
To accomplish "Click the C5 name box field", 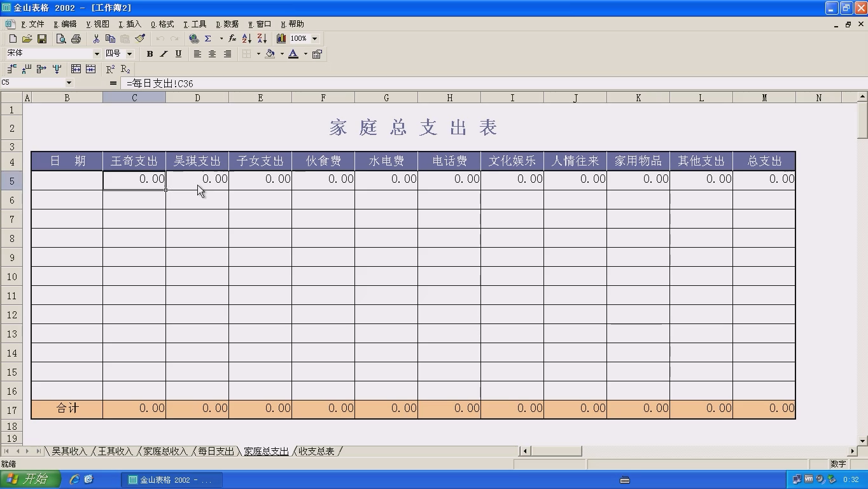I will [32, 83].
